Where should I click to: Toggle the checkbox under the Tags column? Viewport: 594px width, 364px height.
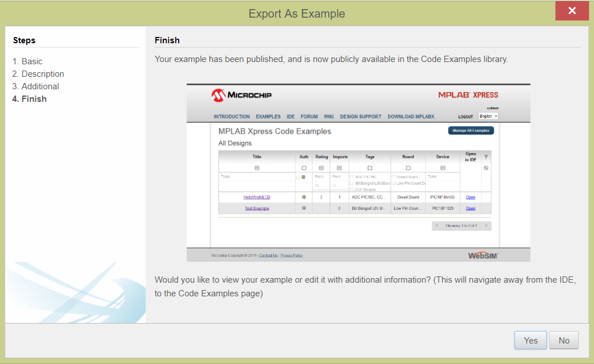tap(369, 168)
